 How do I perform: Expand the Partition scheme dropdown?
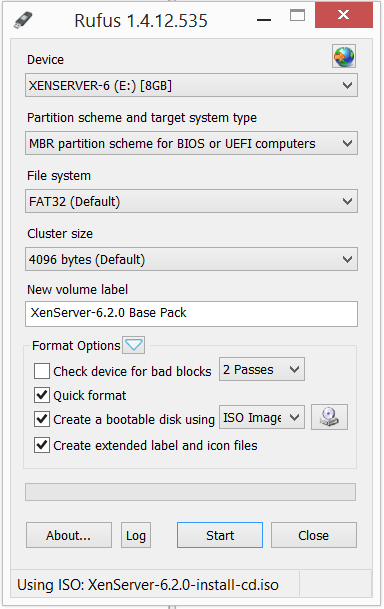point(191,143)
